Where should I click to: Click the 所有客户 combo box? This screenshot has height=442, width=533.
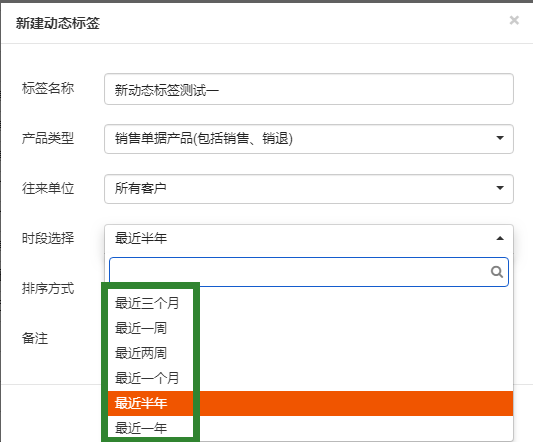[x=309, y=189]
